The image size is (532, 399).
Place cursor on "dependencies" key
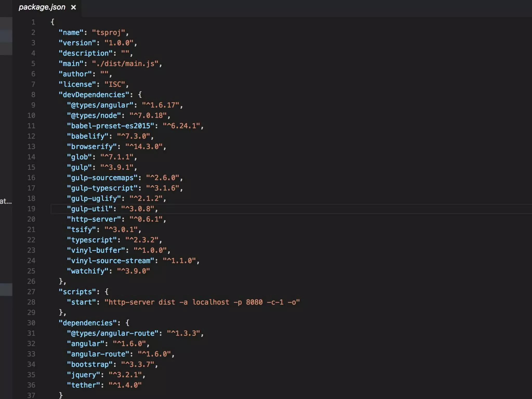tap(88, 323)
